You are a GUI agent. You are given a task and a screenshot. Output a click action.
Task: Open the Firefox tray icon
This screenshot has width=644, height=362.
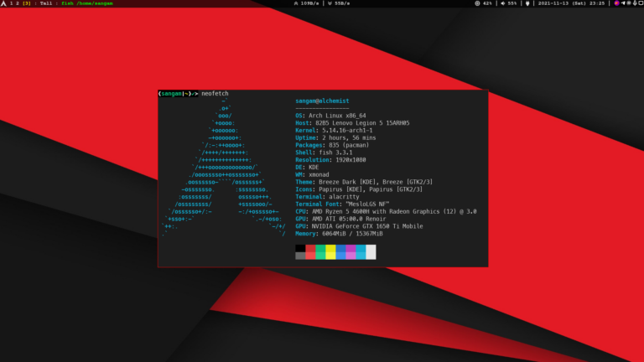point(616,3)
